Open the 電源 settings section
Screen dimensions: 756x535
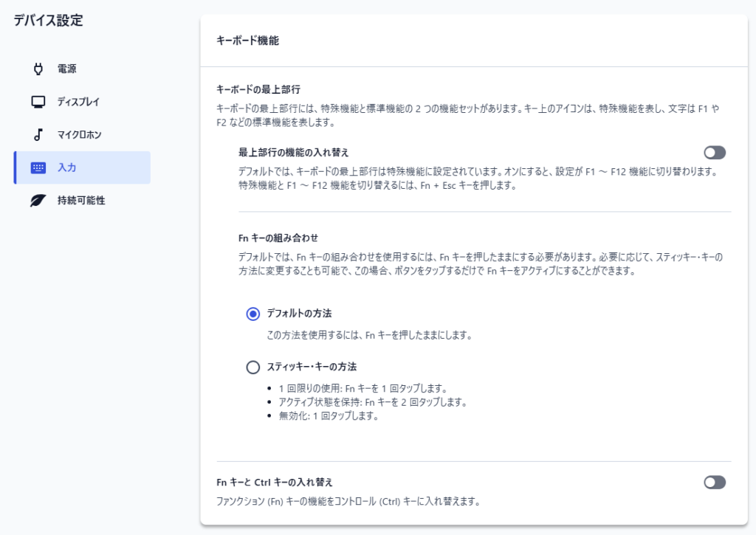pyautogui.click(x=67, y=69)
